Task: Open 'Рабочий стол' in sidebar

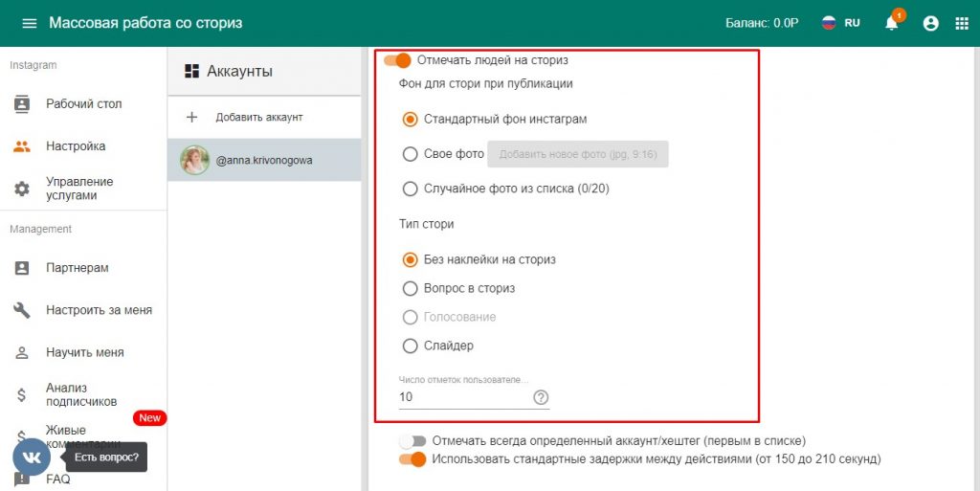Action: [x=83, y=104]
